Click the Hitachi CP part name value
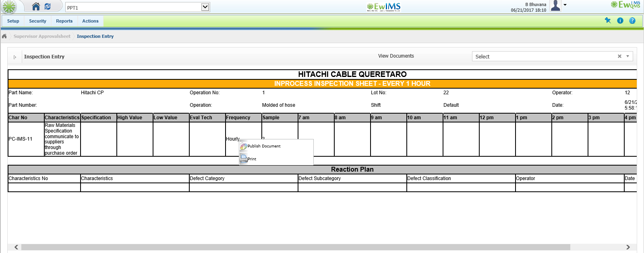The height and width of the screenshot is (253, 644). click(x=92, y=93)
